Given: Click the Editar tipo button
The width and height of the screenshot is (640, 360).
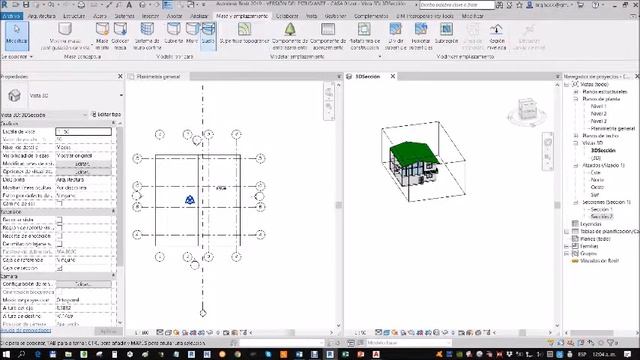Looking at the screenshot, I should (106, 115).
